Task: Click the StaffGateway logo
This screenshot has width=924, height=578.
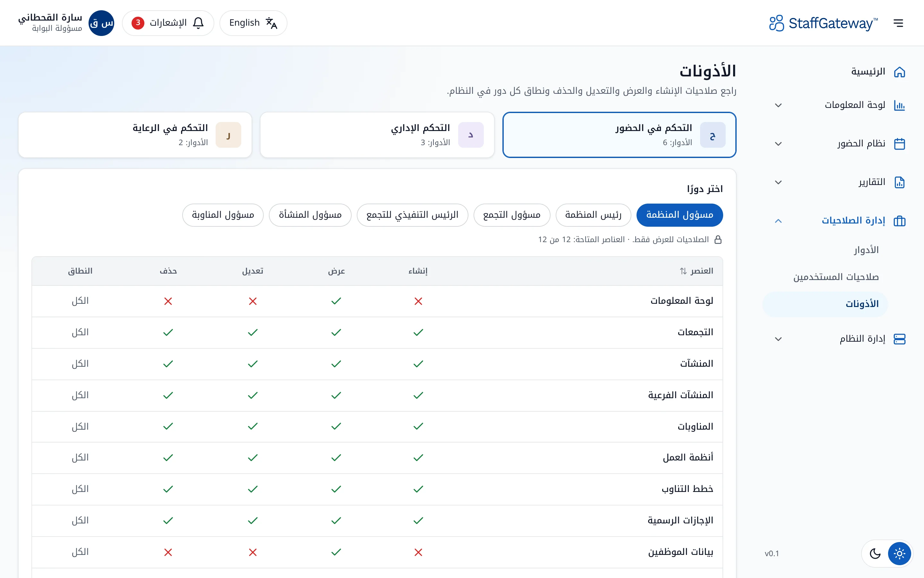Action: point(823,23)
